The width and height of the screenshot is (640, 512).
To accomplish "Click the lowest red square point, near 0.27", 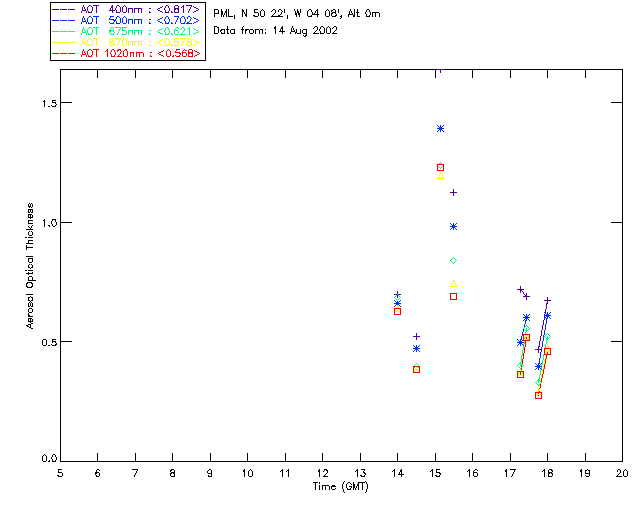I will pyautogui.click(x=538, y=396).
